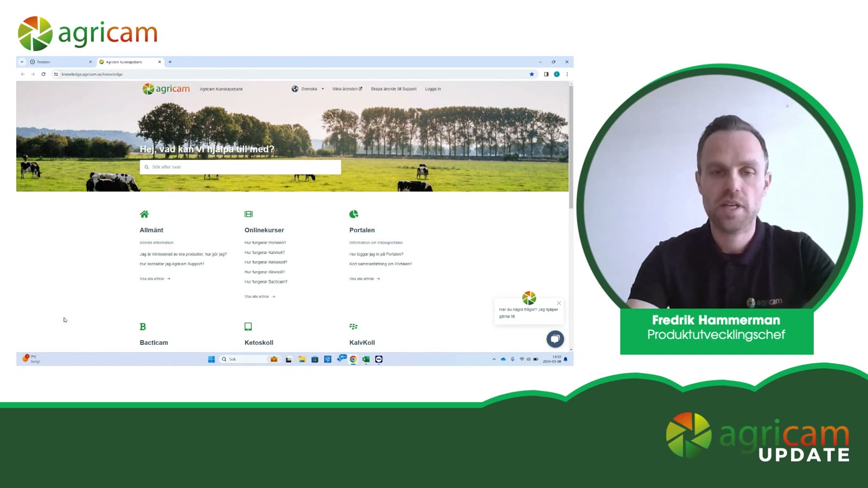Open the Windows Start menu
Screen dimensions: 868x488
212,359
